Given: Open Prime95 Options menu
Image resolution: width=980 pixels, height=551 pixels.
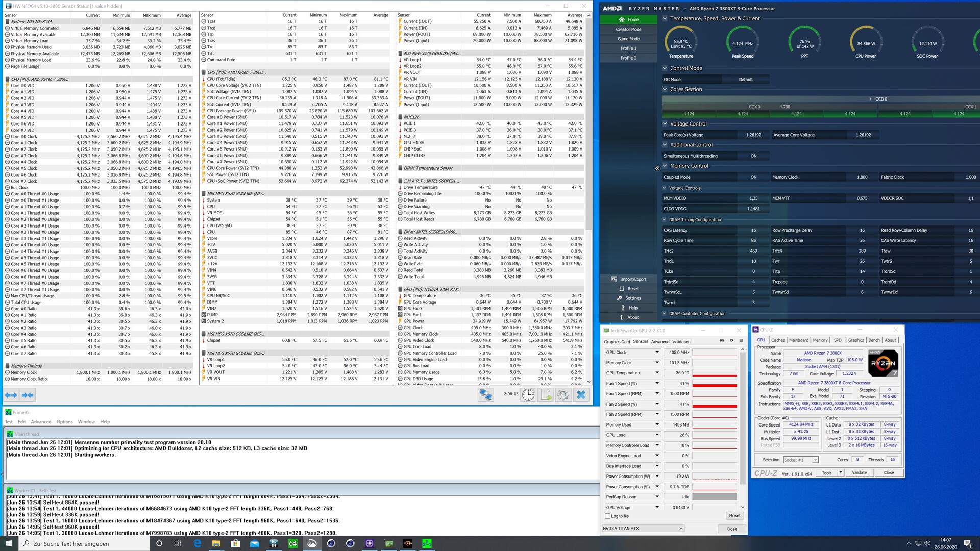Looking at the screenshot, I should pos(65,422).
